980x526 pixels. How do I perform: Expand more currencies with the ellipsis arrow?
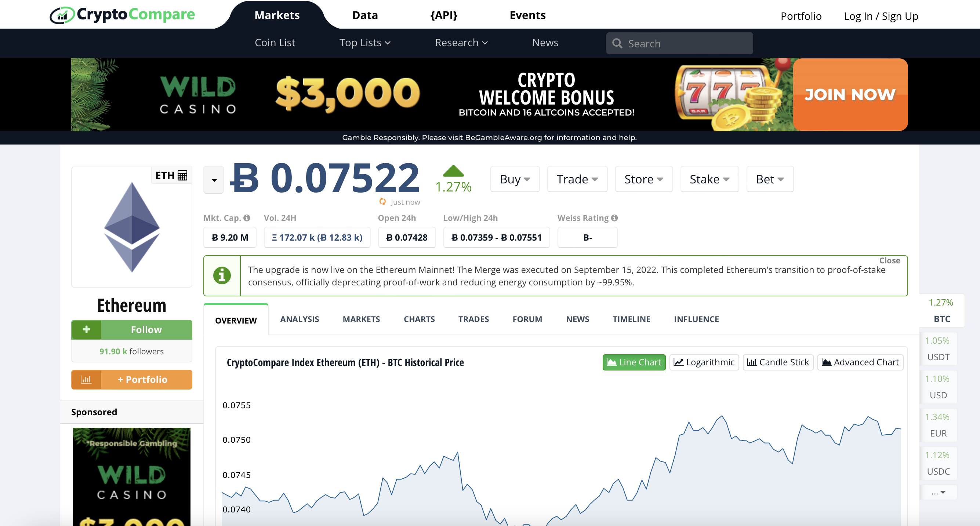pos(939,492)
